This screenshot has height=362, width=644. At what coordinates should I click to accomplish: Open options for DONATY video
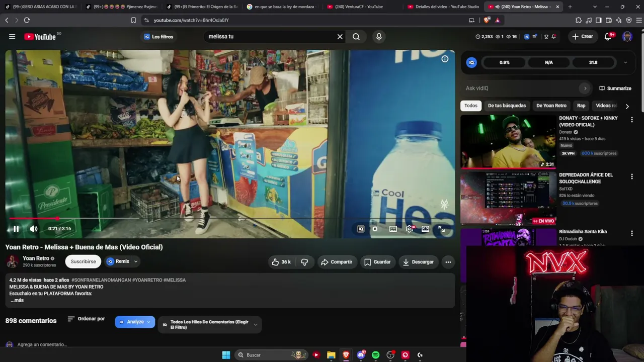[x=632, y=120]
